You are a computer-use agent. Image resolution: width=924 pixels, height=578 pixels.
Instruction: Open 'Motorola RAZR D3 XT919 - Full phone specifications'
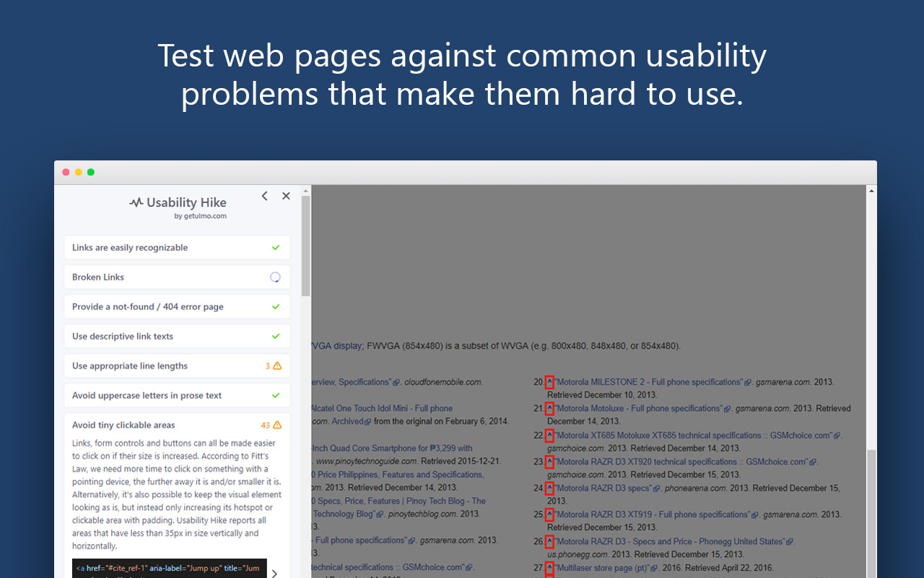(x=652, y=514)
